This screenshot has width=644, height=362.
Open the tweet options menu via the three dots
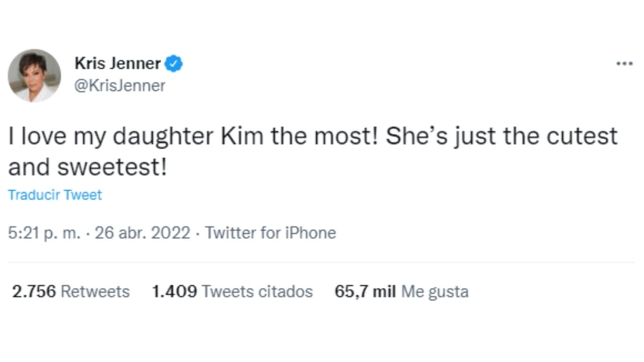[x=624, y=63]
